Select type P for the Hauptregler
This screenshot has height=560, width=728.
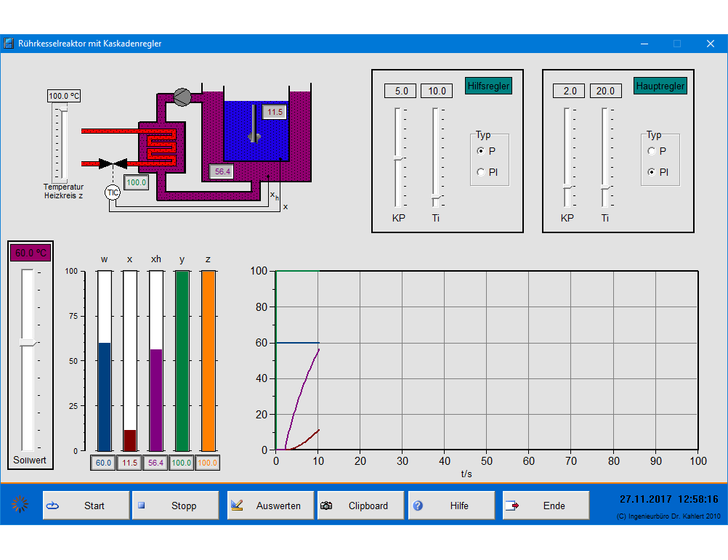(652, 151)
